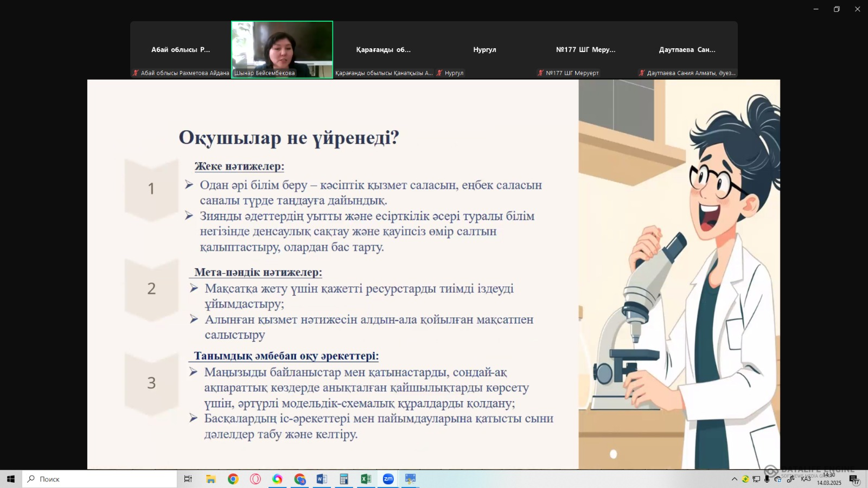Open the Calculator app in taskbar
The width and height of the screenshot is (868, 488).
click(x=344, y=479)
